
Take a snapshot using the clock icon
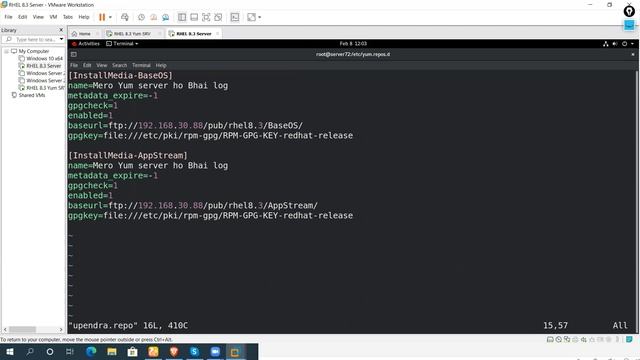(141, 17)
